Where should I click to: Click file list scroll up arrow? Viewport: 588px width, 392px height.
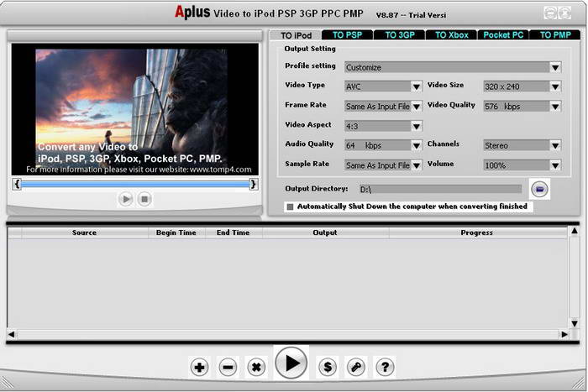pos(574,231)
